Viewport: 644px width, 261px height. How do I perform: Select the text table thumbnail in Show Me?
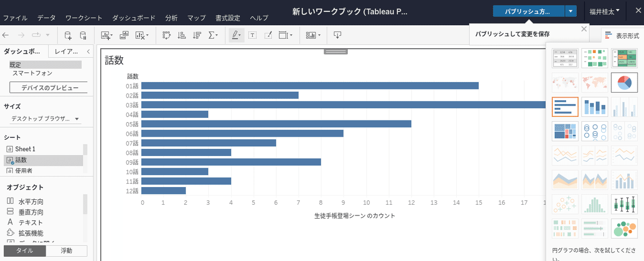point(565,58)
